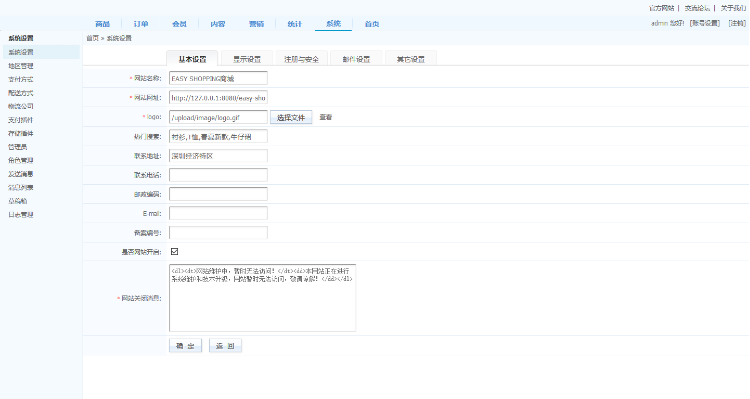Click the [注销] logout link
Viewport: 750px width, 399px height.
pyautogui.click(x=737, y=23)
